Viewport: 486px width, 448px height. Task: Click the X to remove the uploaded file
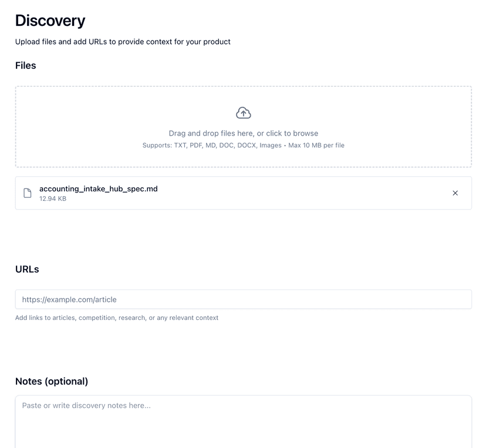click(x=455, y=193)
